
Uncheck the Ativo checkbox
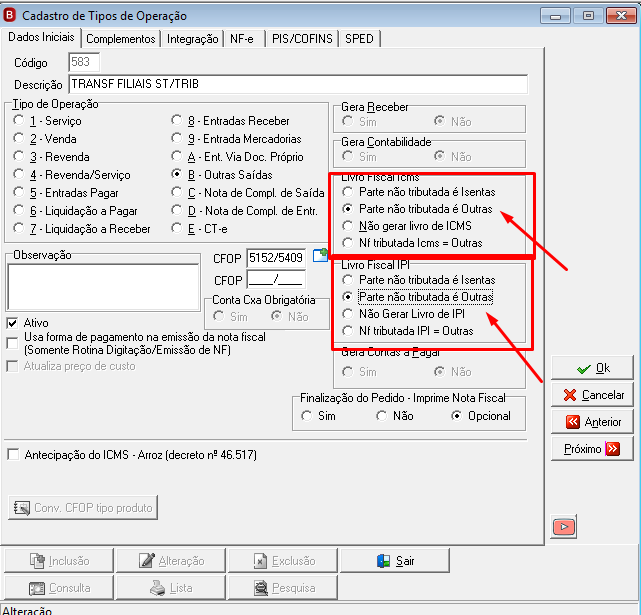12,323
